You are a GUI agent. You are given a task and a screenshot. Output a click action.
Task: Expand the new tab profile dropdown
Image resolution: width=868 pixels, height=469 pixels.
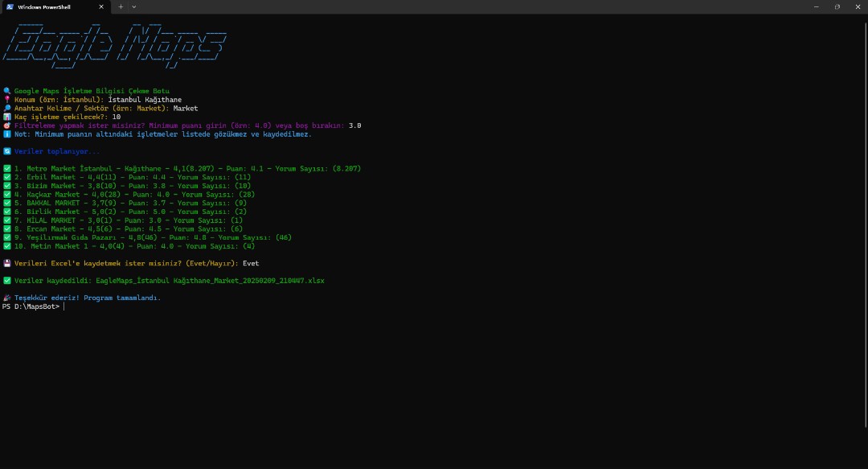click(x=134, y=6)
